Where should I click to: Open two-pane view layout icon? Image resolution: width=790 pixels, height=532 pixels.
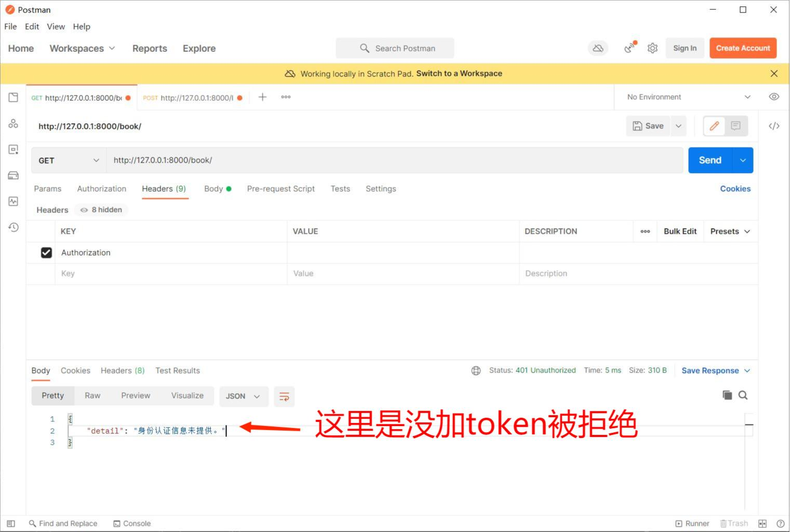(762, 523)
